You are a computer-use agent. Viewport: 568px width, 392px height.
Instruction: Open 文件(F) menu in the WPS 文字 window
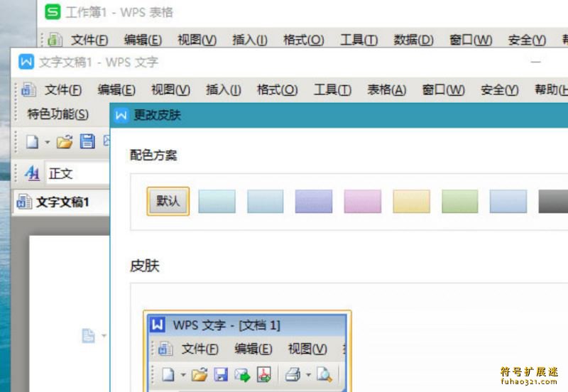pos(63,89)
